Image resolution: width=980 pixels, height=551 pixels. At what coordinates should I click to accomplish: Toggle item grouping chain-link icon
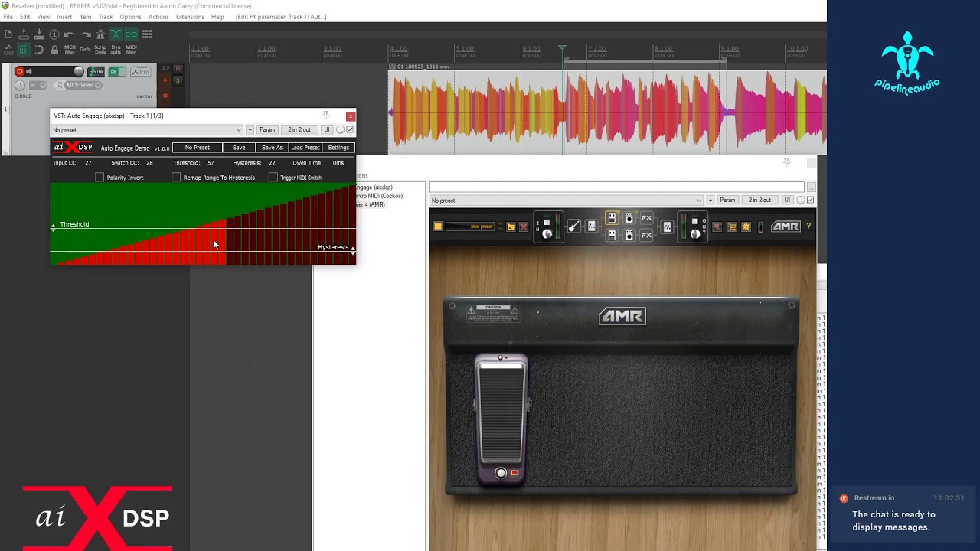[x=131, y=34]
